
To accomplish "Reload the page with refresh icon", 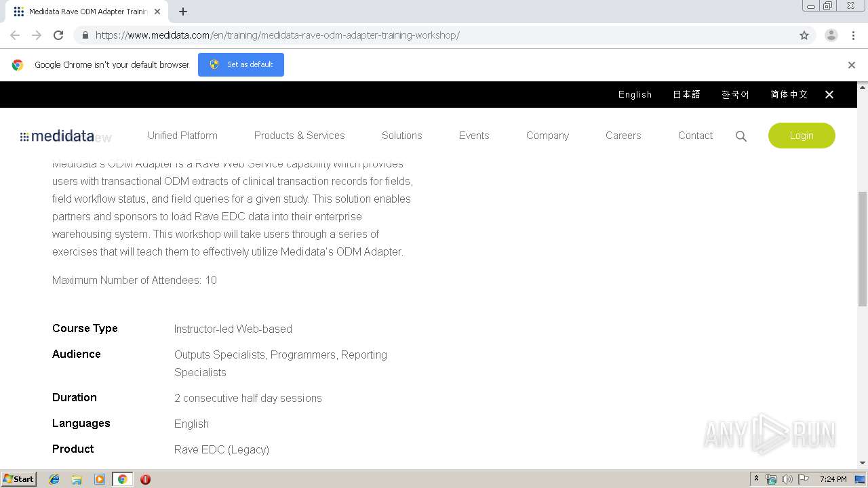I will pyautogui.click(x=58, y=35).
